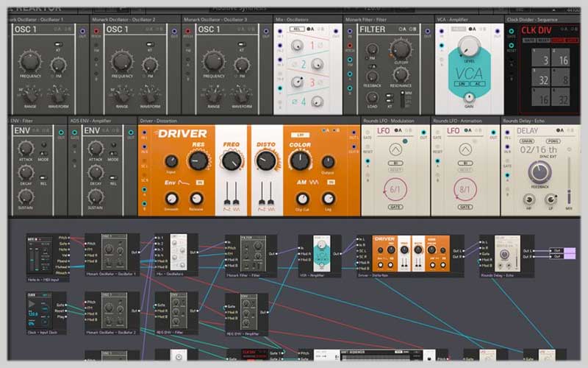Click the Mix slider on the Delay
Viewport: 588px width, 368px height.
(569, 180)
